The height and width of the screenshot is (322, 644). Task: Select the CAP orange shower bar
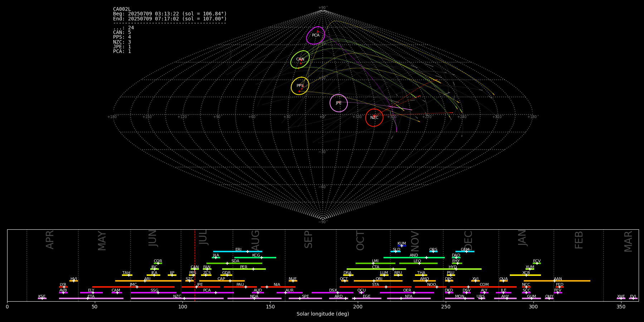point(222,281)
